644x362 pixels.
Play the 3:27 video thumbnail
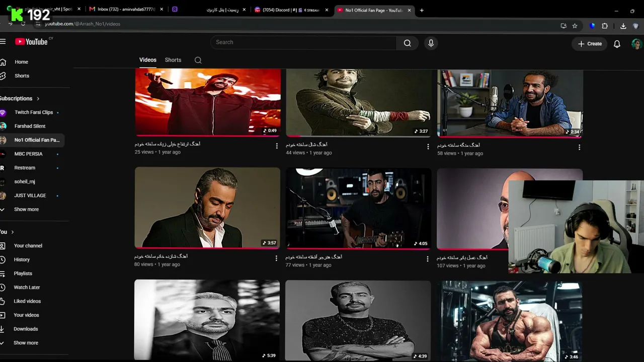click(x=359, y=103)
